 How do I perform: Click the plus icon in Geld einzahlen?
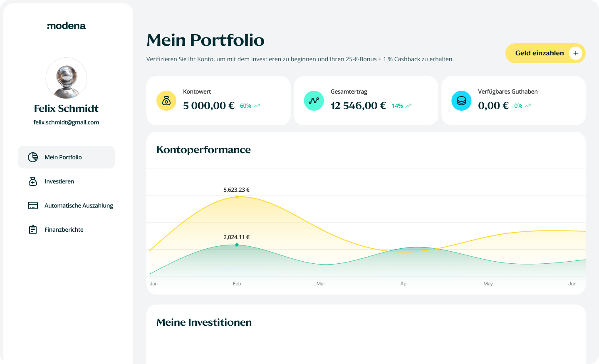pos(576,53)
